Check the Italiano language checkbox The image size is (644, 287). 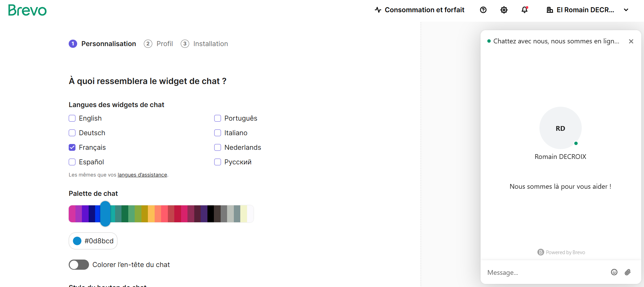tap(218, 133)
